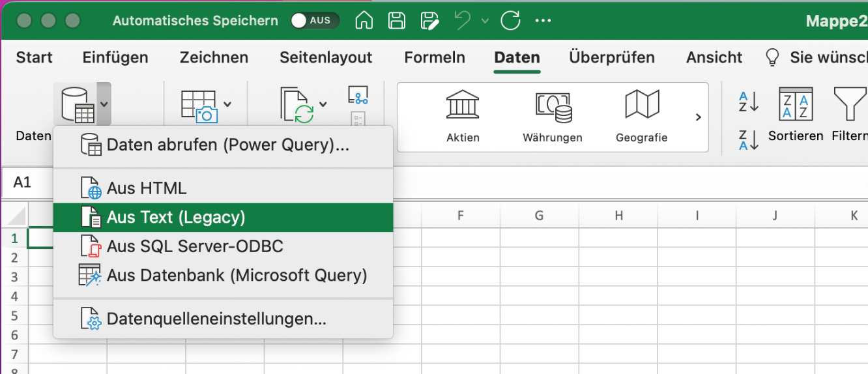The image size is (868, 374).
Task: Choose Daten abrufen (Power Query)...
Action: pyautogui.click(x=224, y=145)
